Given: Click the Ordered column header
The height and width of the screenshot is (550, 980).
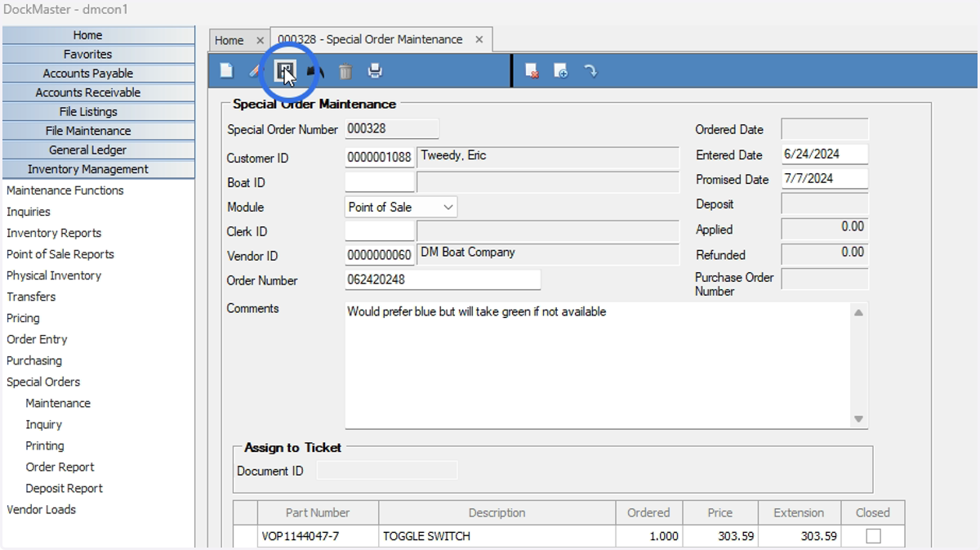Looking at the screenshot, I should click(648, 512).
